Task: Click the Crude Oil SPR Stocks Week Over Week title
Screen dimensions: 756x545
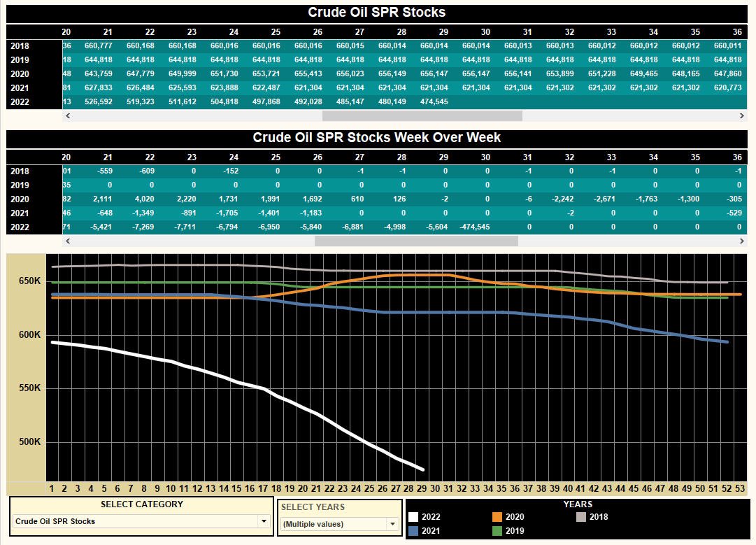Action: 376,137
